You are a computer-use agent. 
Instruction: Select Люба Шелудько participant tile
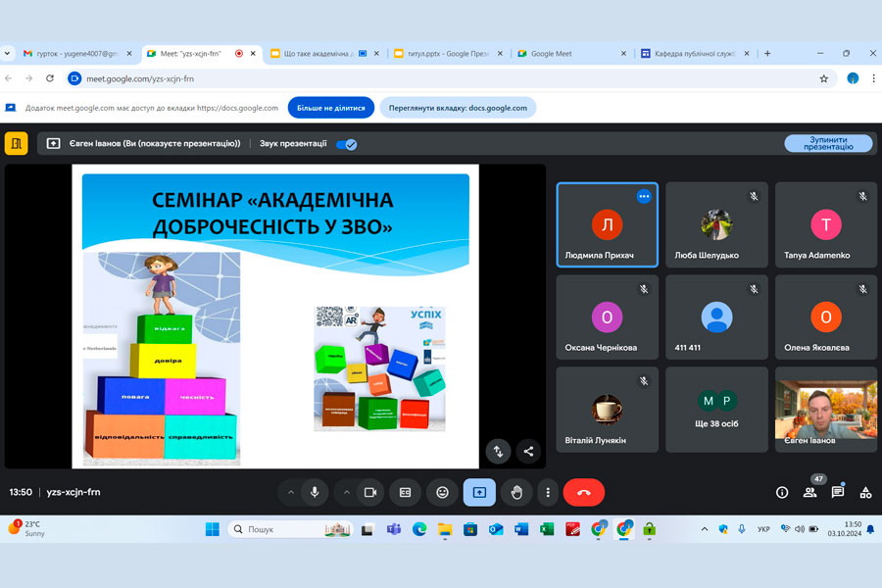[716, 224]
